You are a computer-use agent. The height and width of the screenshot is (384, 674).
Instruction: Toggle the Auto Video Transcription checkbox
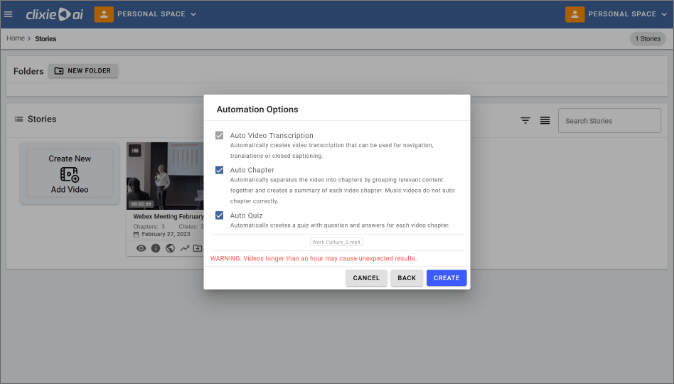(x=219, y=135)
